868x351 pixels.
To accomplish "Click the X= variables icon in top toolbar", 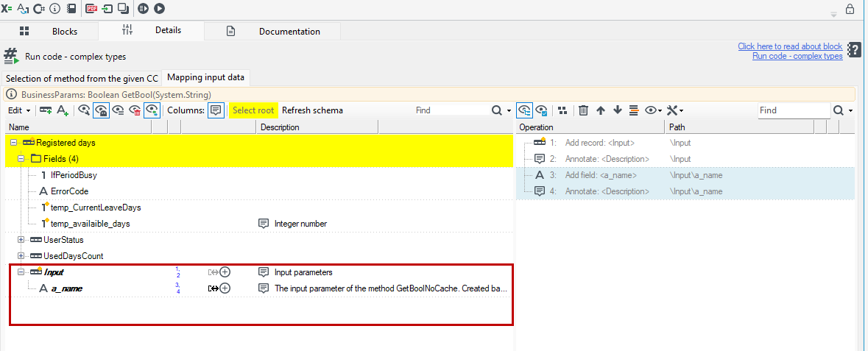I will [7, 8].
